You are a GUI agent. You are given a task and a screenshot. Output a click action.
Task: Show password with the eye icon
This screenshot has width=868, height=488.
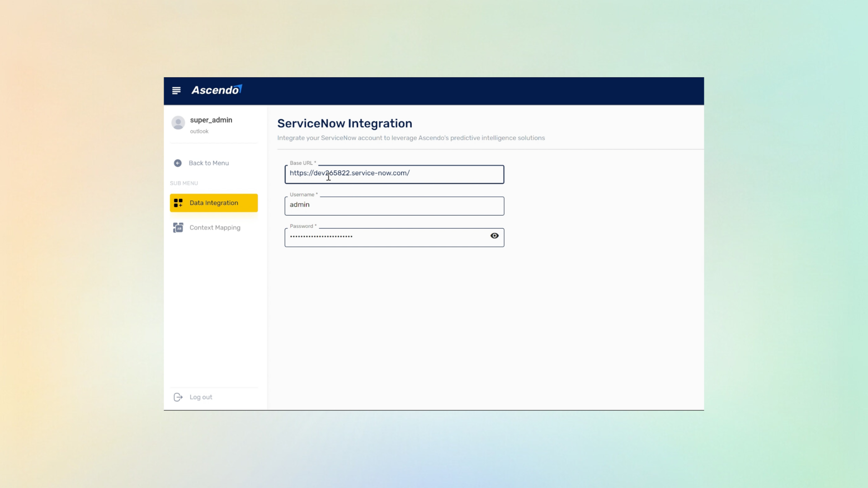tap(495, 236)
